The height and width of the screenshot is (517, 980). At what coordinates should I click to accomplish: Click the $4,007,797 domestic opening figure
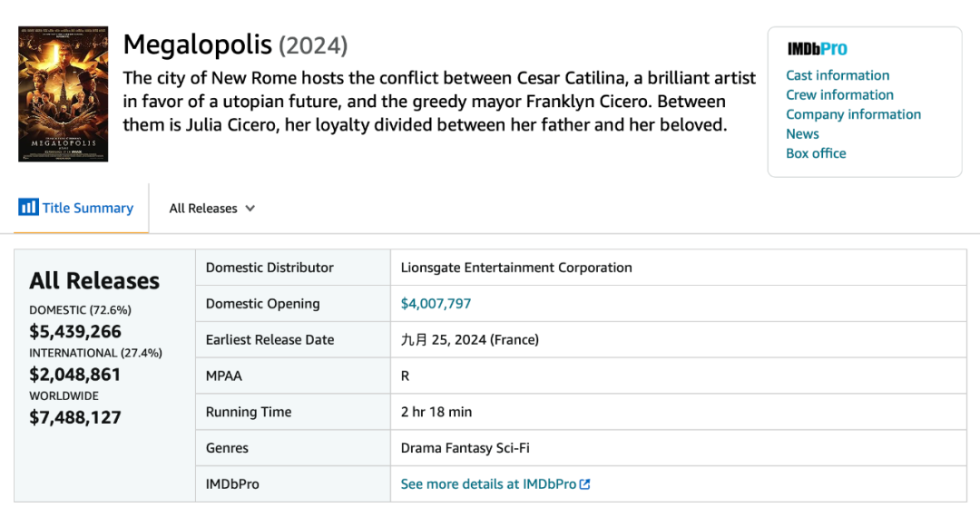coord(436,304)
